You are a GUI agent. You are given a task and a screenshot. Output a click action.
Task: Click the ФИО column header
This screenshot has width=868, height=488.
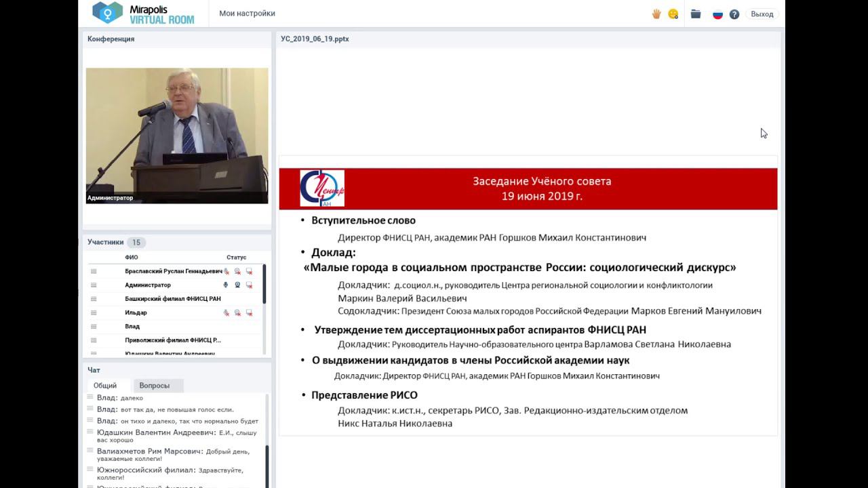[x=132, y=258]
